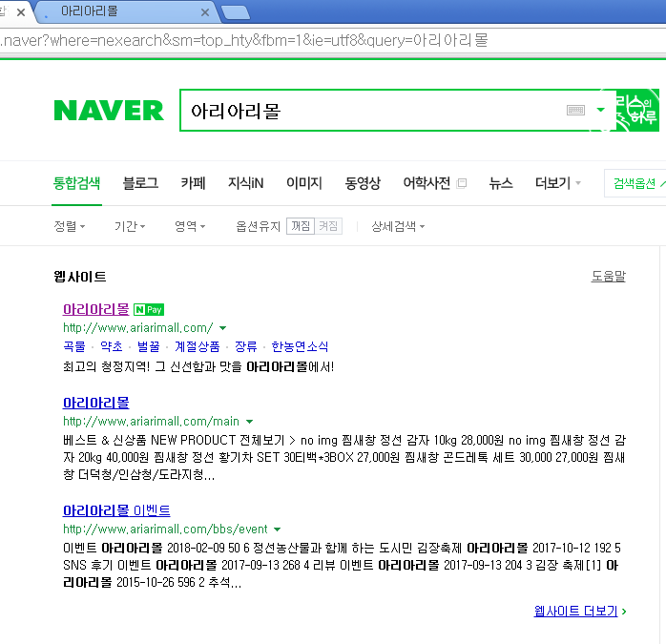Switch to the 카페 tab
This screenshot has height=644, width=666.
(x=193, y=183)
